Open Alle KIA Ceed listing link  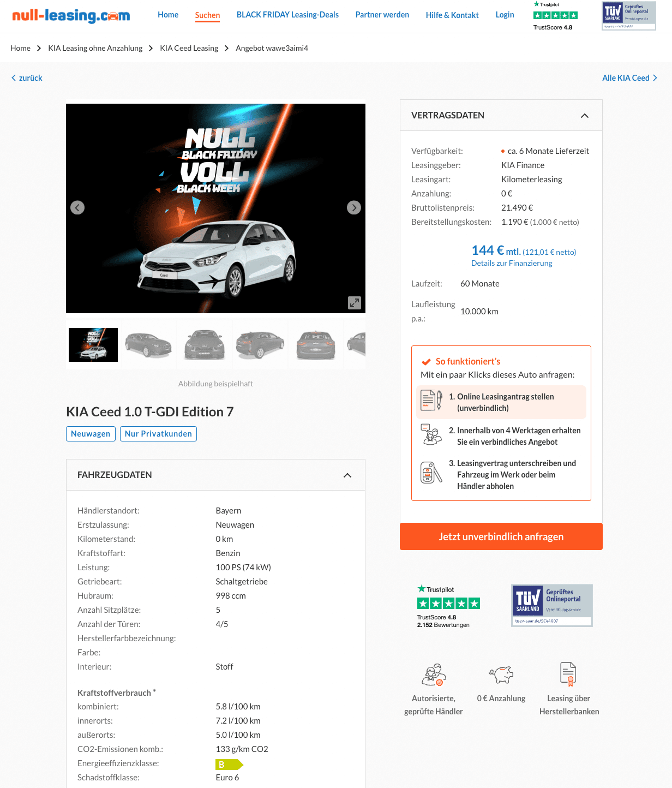tap(629, 78)
